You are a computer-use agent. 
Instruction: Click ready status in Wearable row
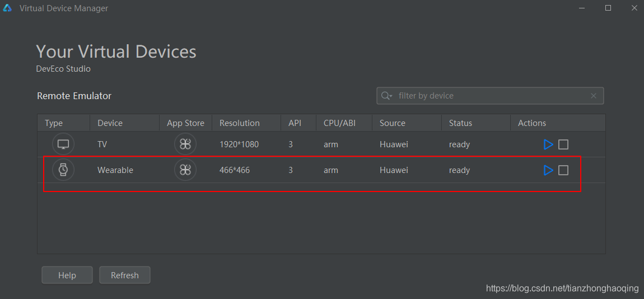click(459, 170)
